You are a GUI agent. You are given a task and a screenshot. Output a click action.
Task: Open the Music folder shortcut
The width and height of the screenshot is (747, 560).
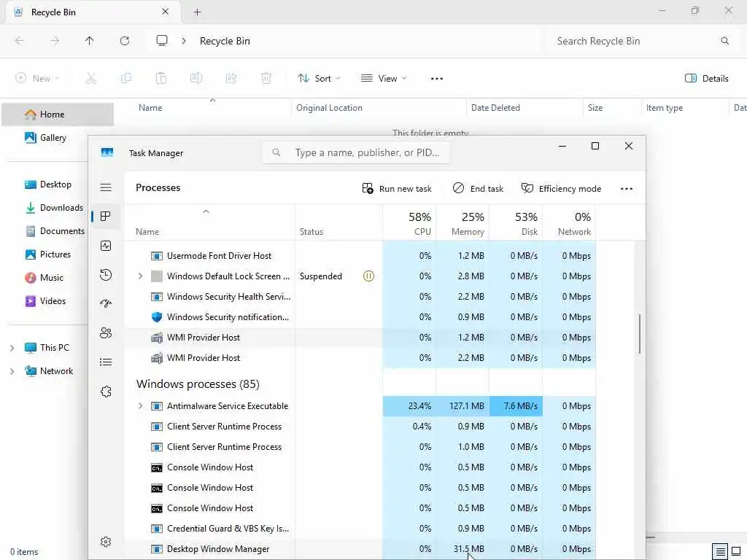(44, 278)
